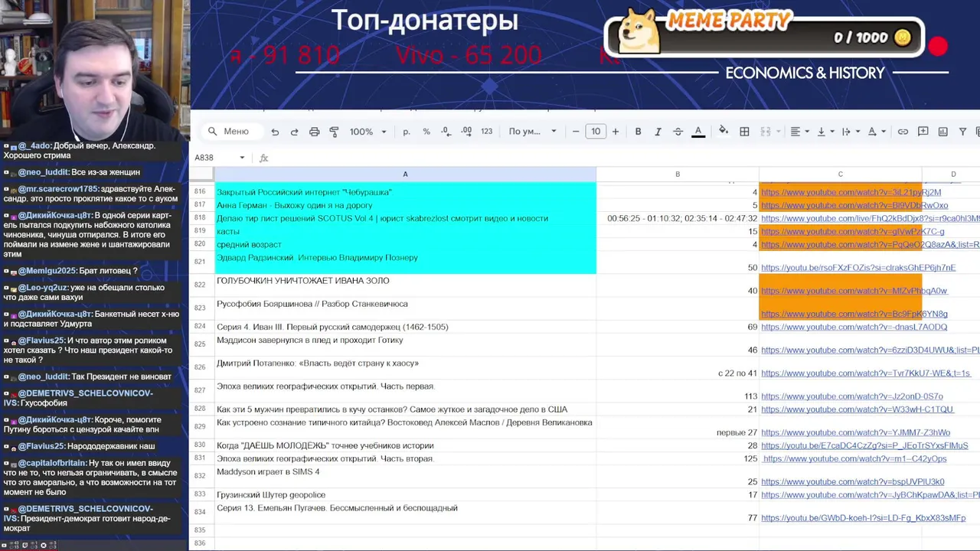Open YouTube link in row 828
The width and height of the screenshot is (980, 551).
[x=857, y=409]
